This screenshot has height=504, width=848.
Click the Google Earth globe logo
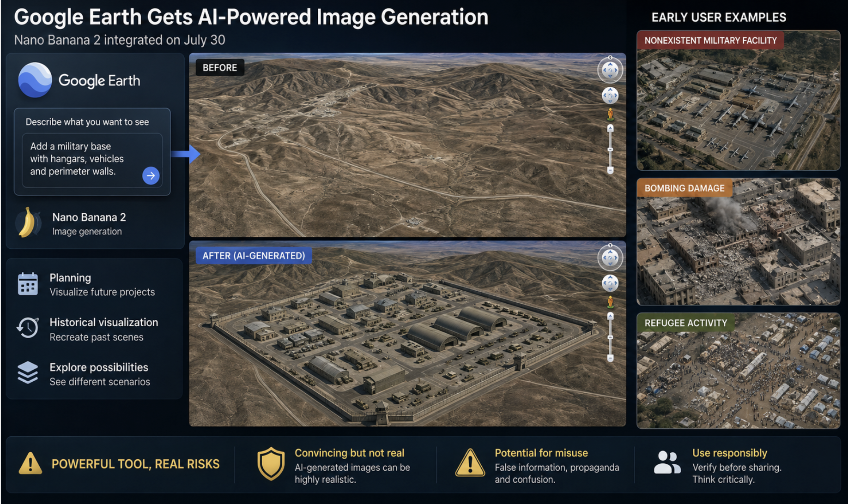tap(35, 80)
